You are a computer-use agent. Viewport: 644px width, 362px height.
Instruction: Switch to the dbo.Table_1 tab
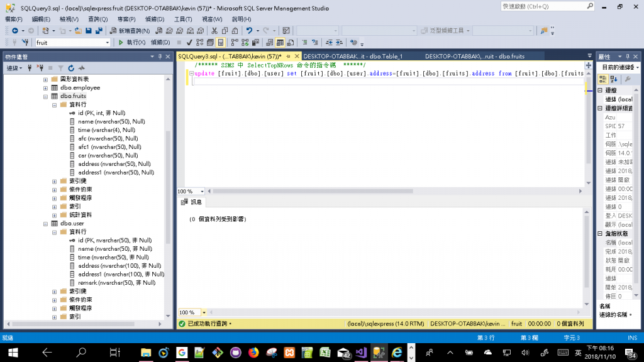coord(353,56)
